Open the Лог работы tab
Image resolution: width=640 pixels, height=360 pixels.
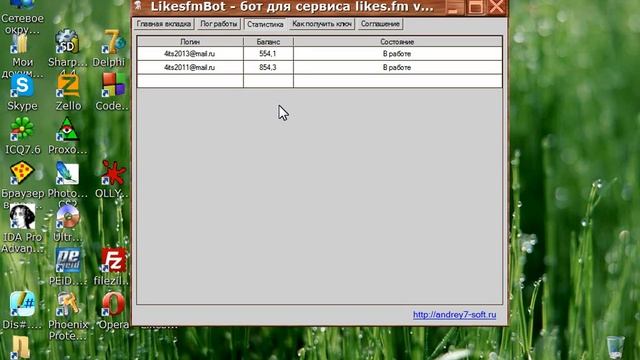click(219, 24)
